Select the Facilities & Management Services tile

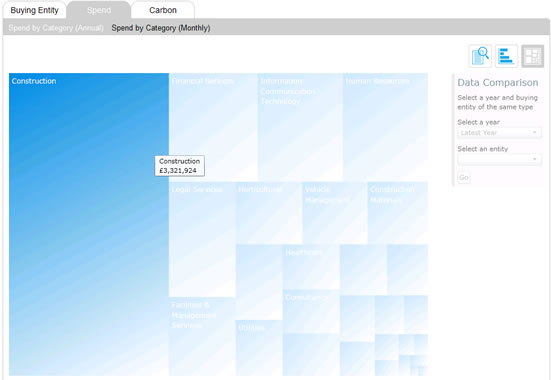click(x=202, y=336)
